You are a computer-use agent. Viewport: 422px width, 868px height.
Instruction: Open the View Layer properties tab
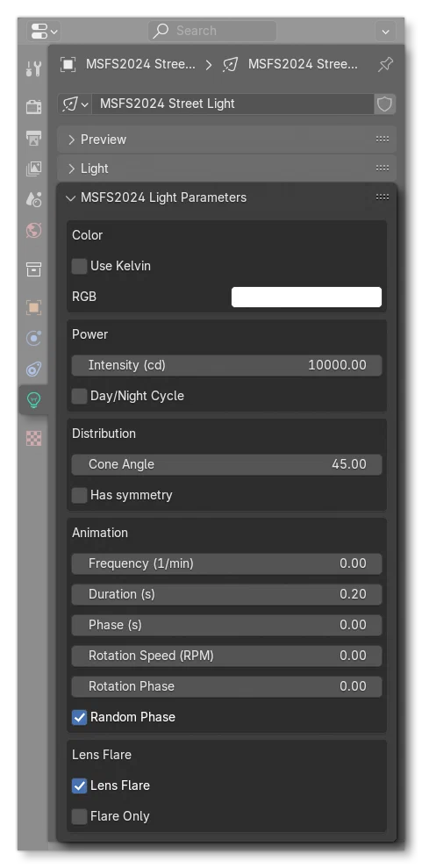33,169
